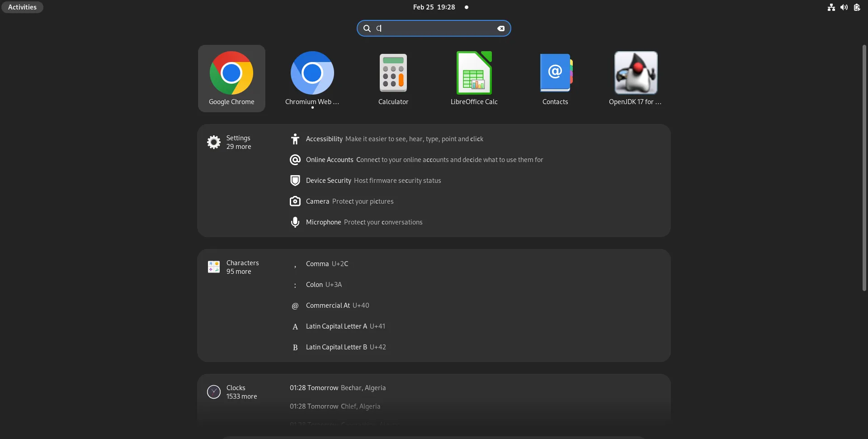Viewport: 868px width, 439px height.
Task: Click the Device Security shield icon
Action: tap(295, 181)
